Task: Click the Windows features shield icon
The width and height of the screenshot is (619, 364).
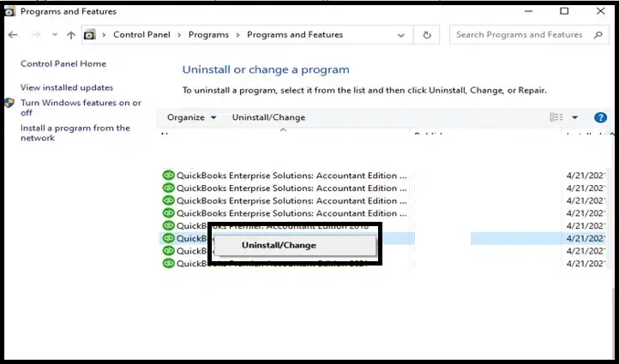Action: click(9, 103)
